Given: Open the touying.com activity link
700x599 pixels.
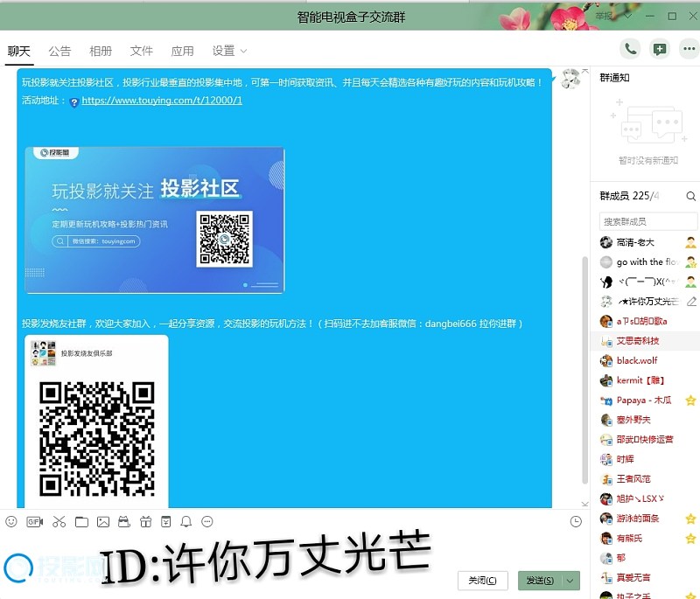Looking at the screenshot, I should (162, 101).
